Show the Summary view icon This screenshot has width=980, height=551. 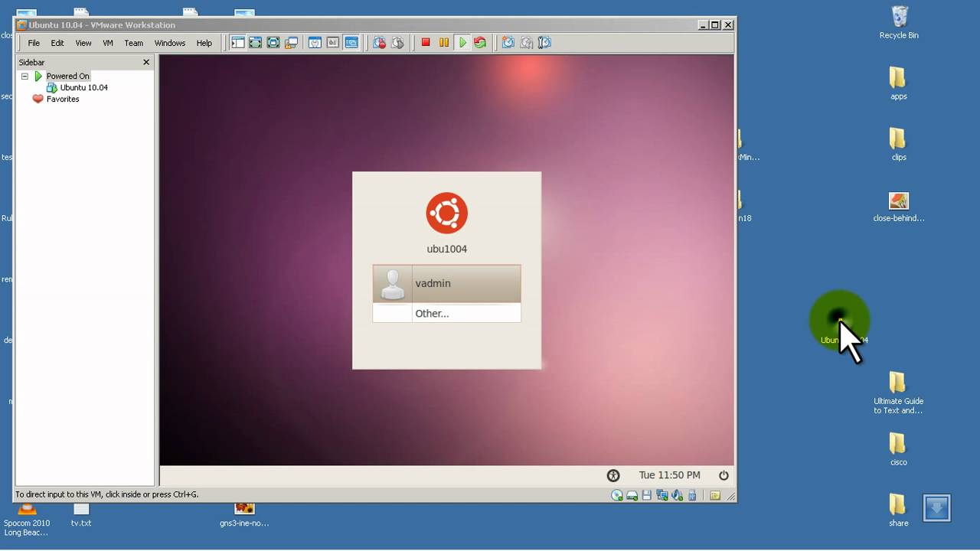point(315,43)
